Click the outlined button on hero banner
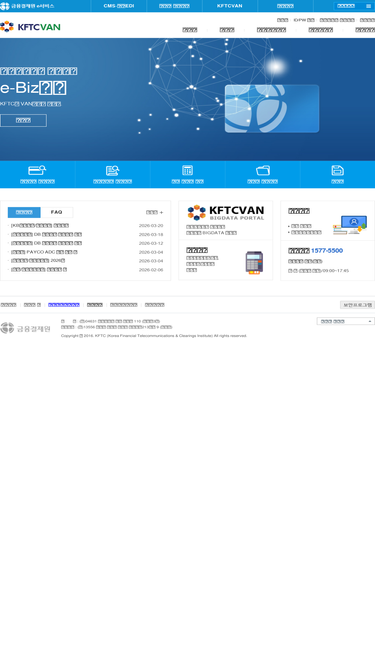375x667 pixels. pyautogui.click(x=23, y=120)
